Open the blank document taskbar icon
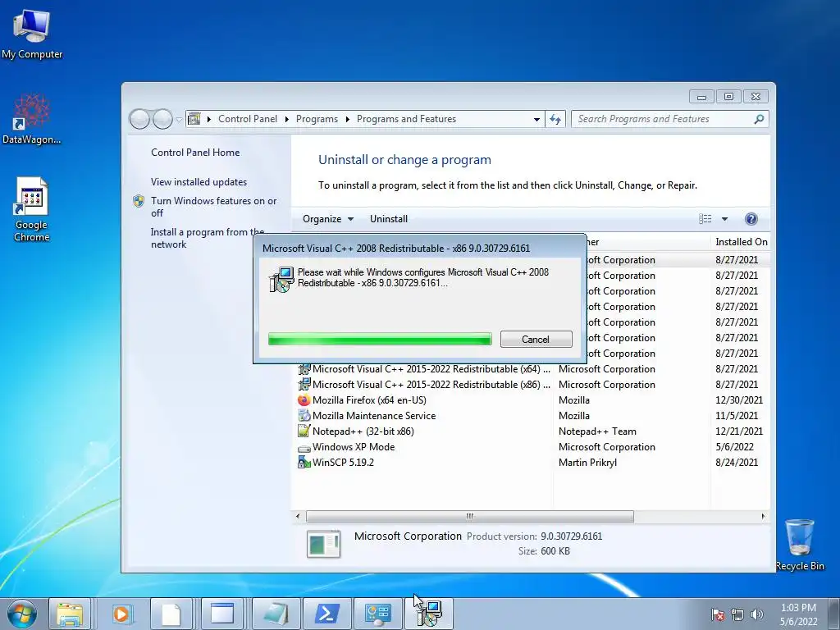 (171, 614)
